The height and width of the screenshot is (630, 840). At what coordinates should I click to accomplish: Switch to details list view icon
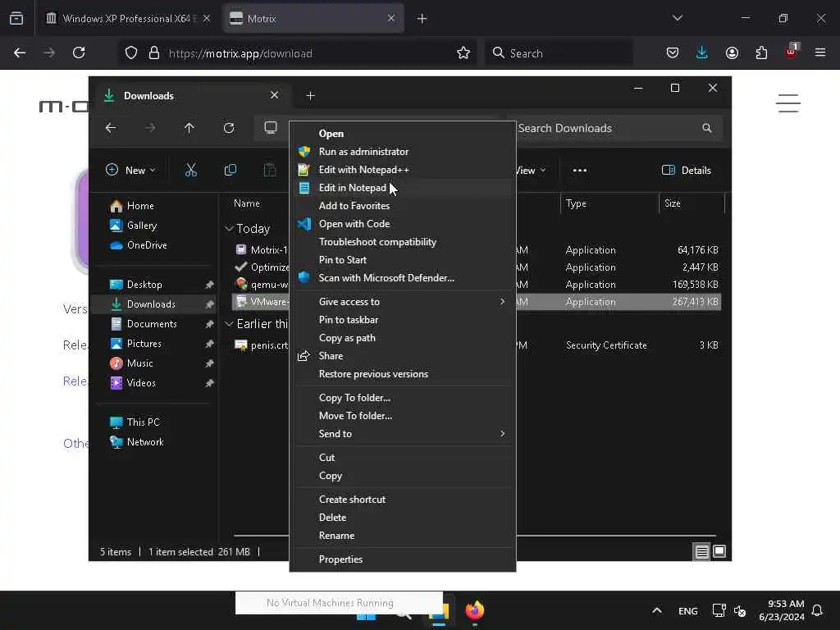[x=702, y=551]
